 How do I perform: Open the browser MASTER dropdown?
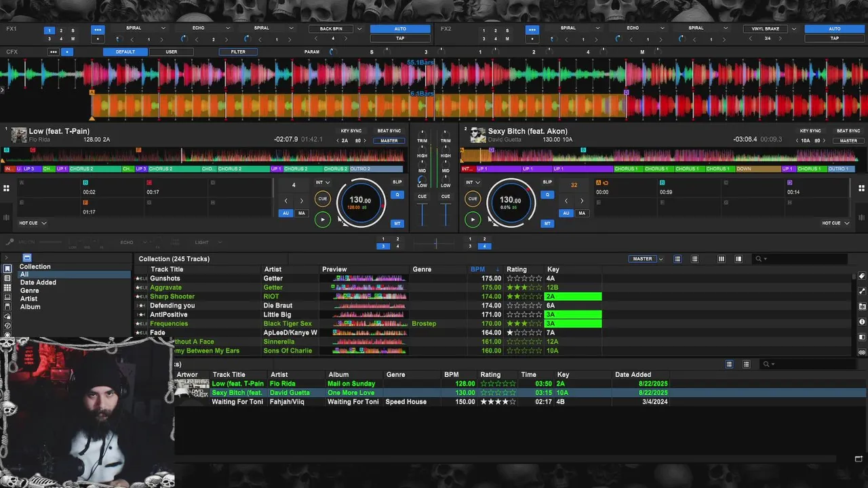(660, 259)
